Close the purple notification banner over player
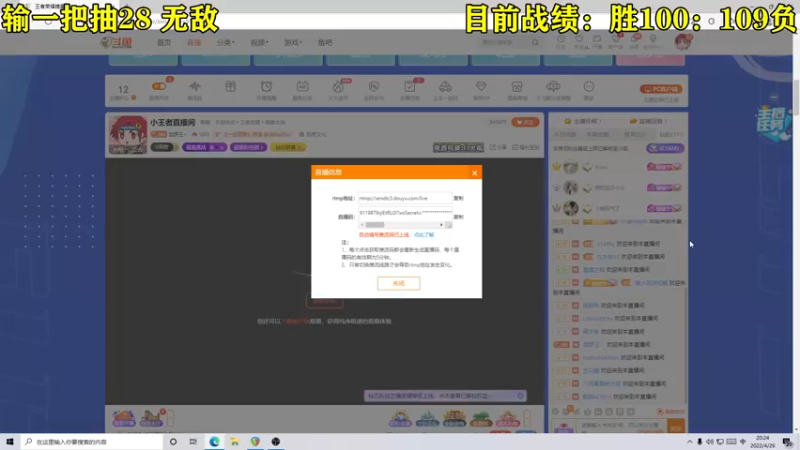Screen dimensions: 800x450 [x=520, y=396]
